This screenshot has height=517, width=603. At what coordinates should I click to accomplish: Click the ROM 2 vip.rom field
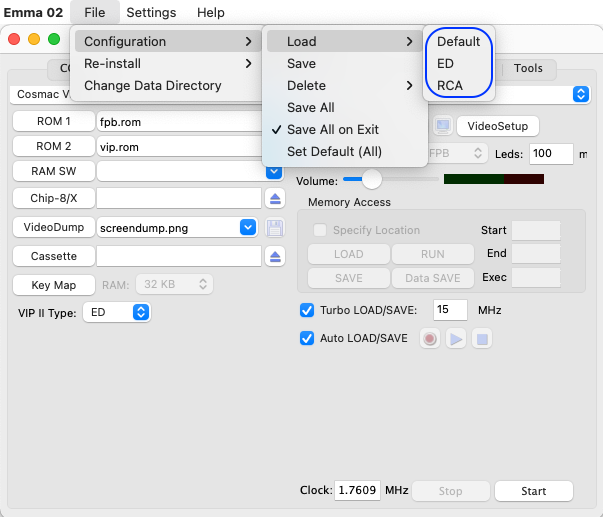click(x=180, y=147)
